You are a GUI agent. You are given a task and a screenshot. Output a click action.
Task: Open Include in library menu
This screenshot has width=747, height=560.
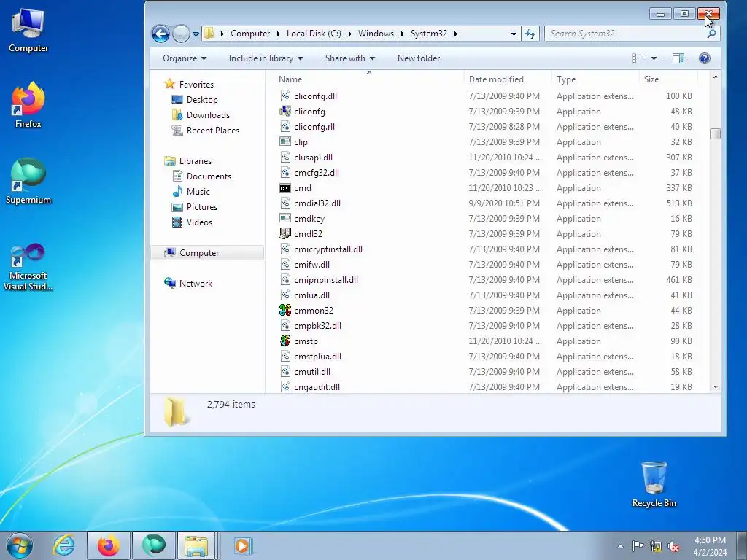[x=266, y=58]
